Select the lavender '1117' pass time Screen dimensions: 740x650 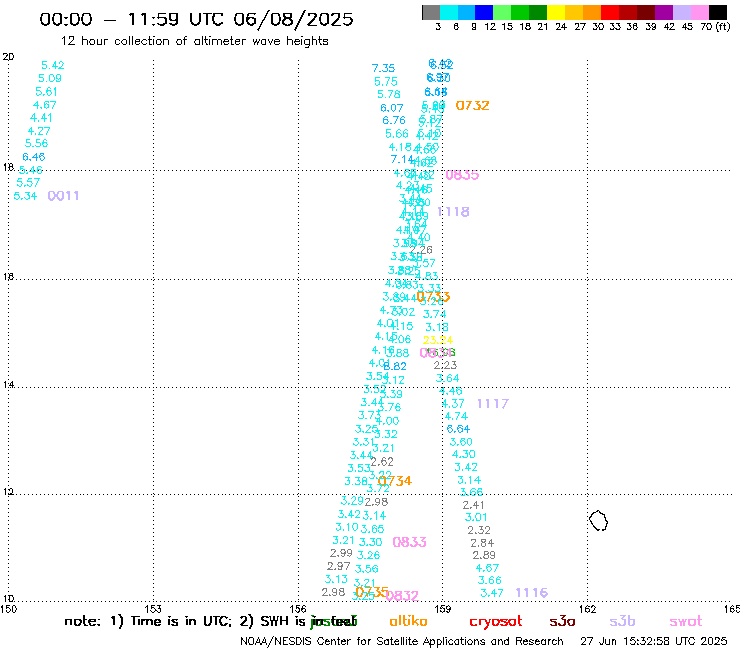tap(493, 404)
